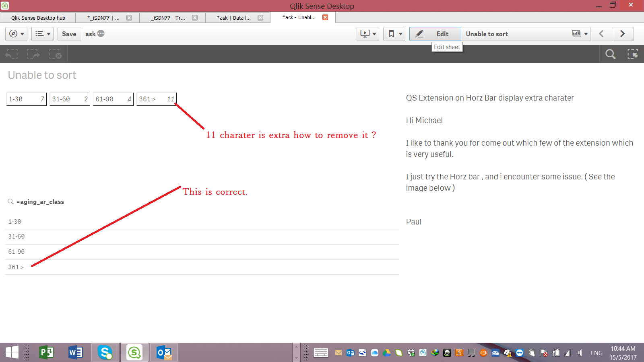Viewport: 644px width, 362px height.
Task: Step back in selections
Action: click(11, 54)
